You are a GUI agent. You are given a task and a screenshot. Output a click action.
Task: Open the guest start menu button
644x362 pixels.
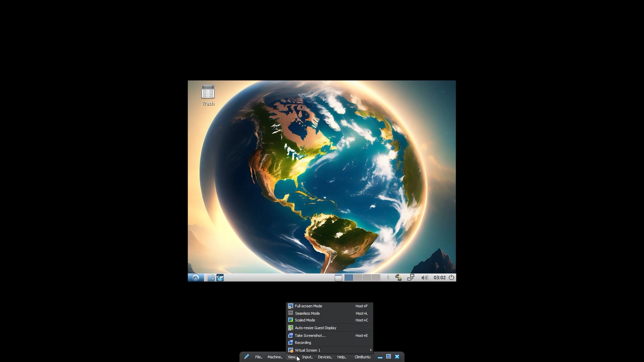click(196, 277)
